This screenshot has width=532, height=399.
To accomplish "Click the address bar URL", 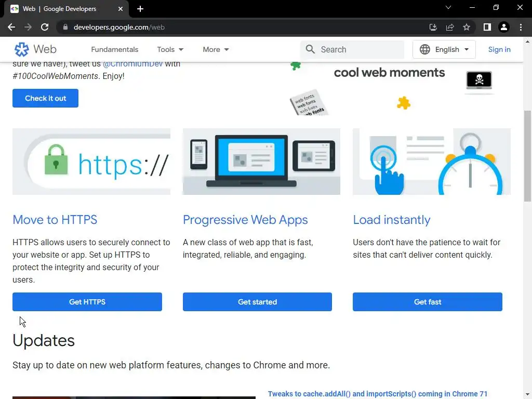I will pos(119,27).
